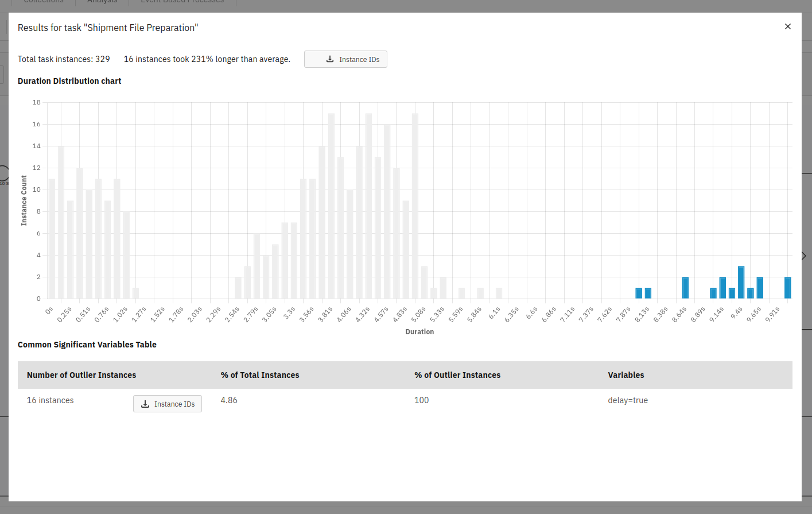Click the 'Variables' column header
This screenshot has height=514, width=812.
coord(625,375)
